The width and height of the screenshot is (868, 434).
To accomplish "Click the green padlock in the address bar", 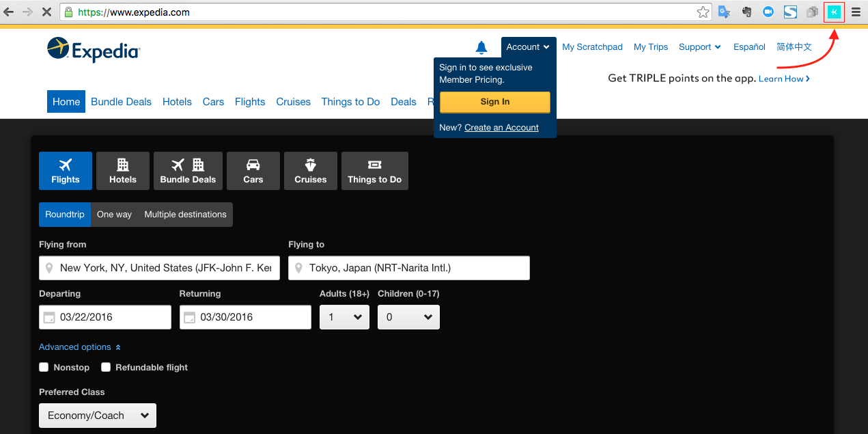I will (x=68, y=12).
